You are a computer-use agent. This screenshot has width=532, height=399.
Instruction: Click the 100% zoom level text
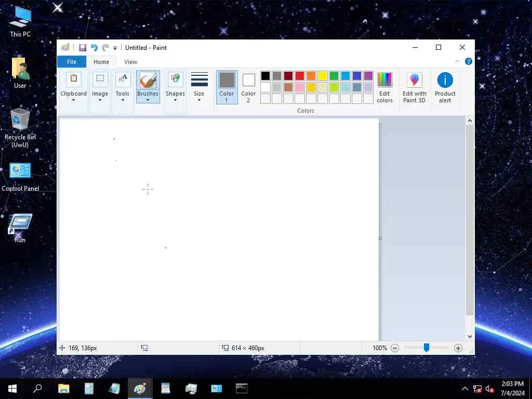click(380, 348)
